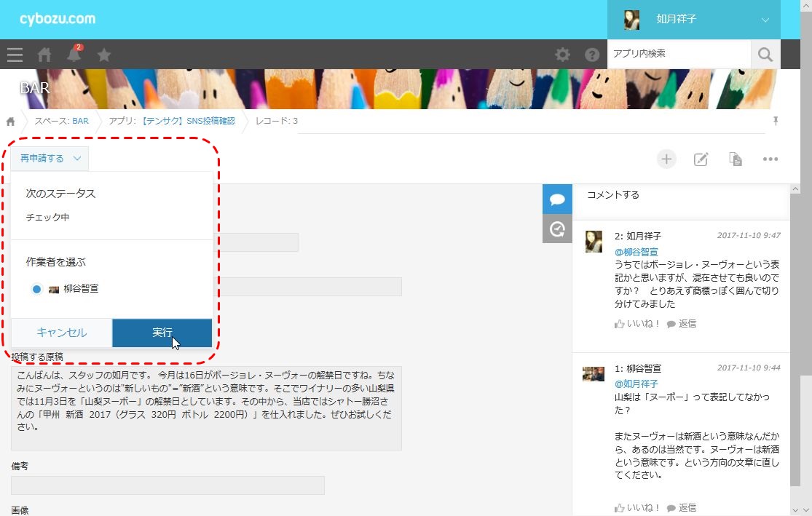Click 柳谷智宣 avatar in comment 1

pos(594,373)
